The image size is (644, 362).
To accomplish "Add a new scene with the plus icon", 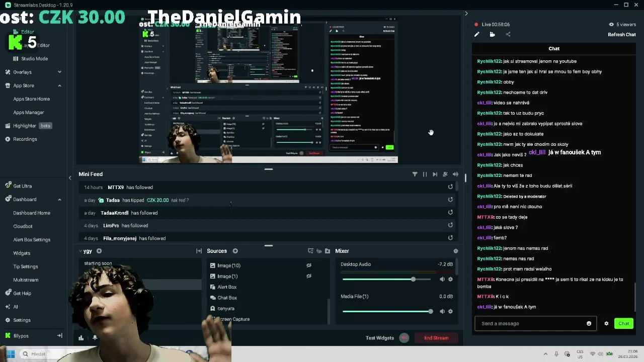I will coord(99,251).
